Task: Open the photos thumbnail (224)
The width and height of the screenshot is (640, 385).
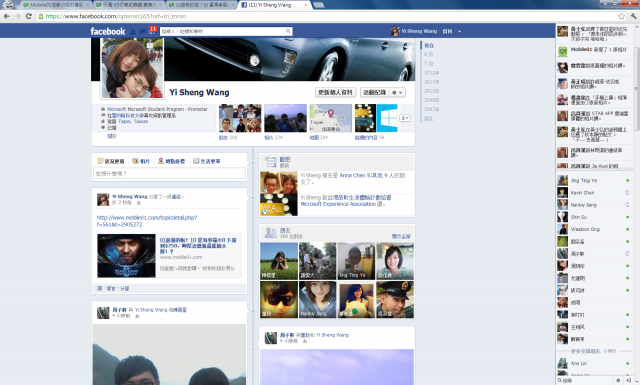Action: click(285, 118)
